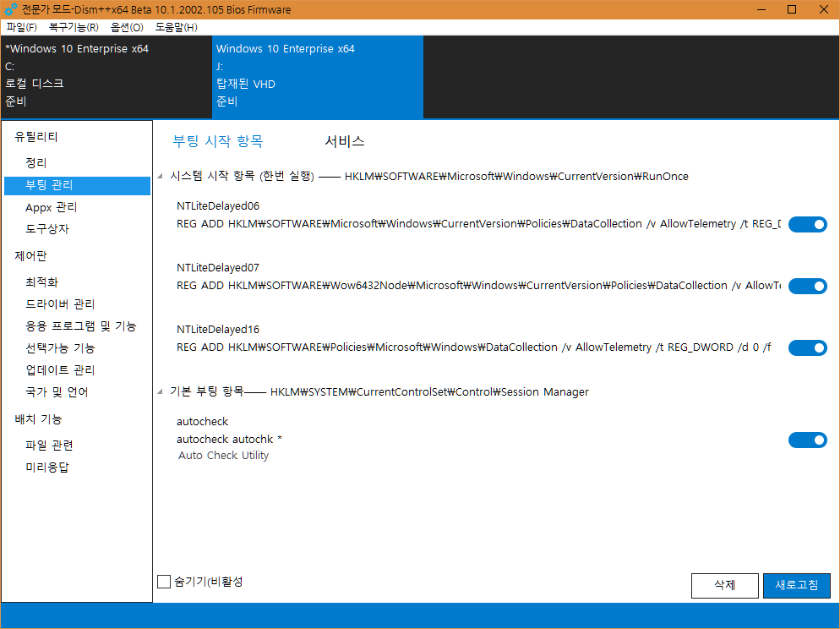Screen dimensions: 840x629
Task: Click the 제어판 group heading
Action: point(30,256)
